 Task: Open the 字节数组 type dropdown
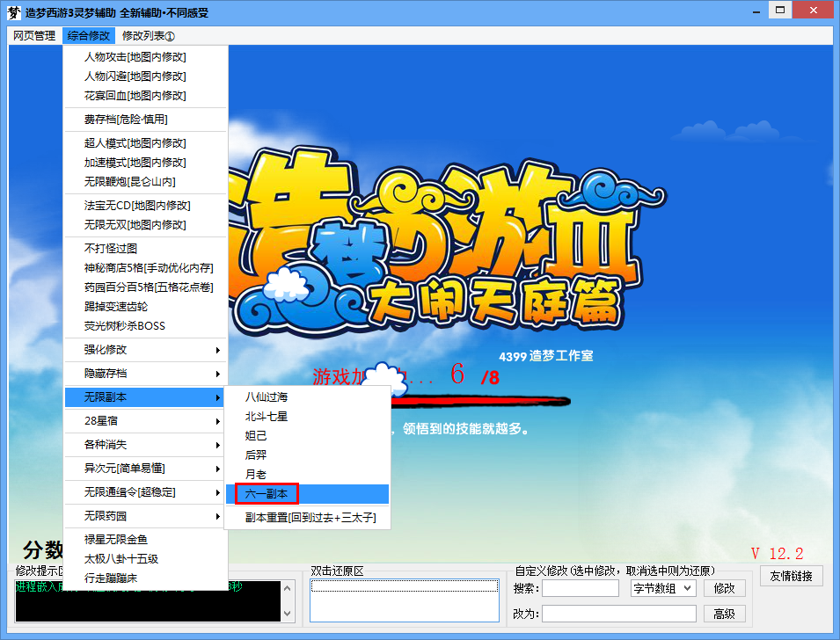click(x=664, y=588)
